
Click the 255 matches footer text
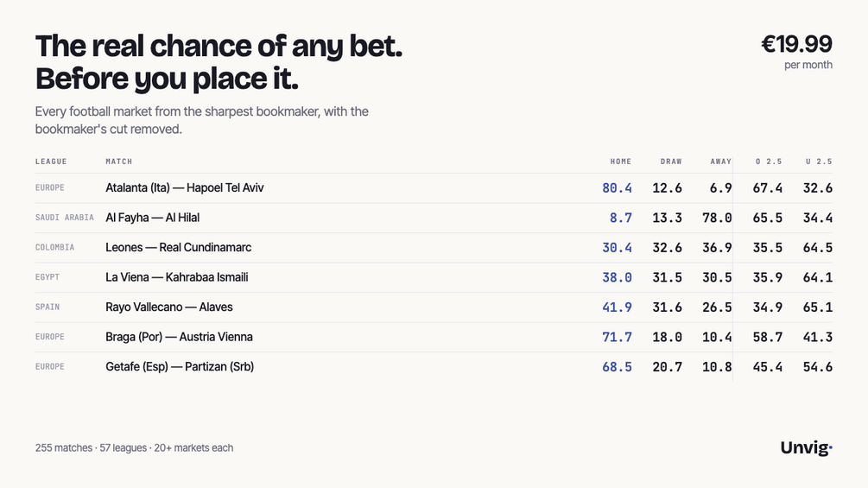[x=64, y=448]
